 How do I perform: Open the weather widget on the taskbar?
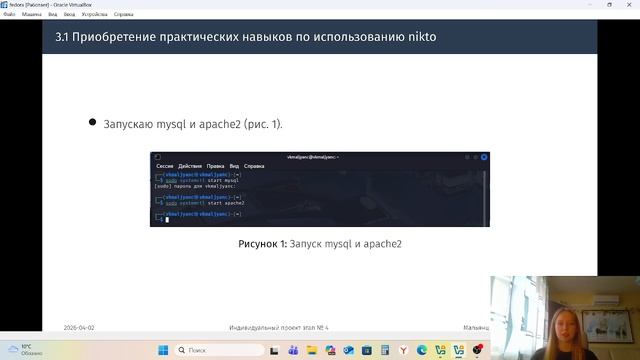[25, 350]
